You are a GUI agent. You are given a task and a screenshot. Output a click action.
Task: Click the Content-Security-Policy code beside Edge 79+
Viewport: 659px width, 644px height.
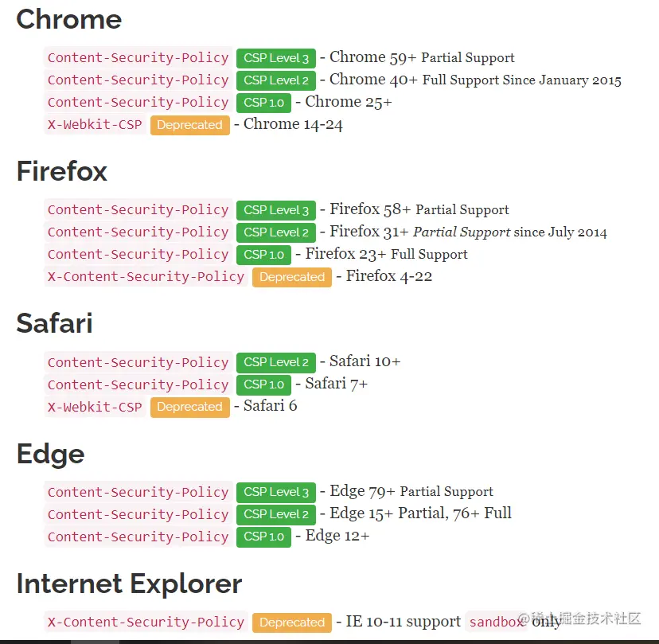138,492
